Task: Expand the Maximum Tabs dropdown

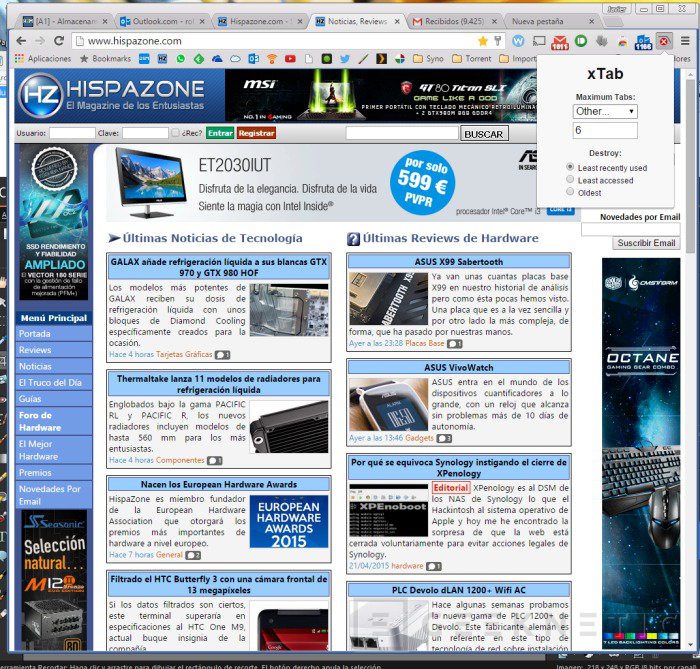Action: (x=604, y=111)
